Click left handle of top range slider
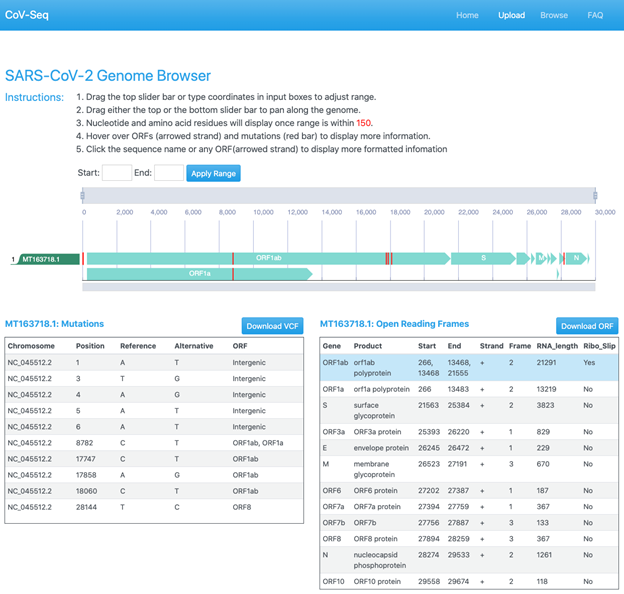624x594 pixels. 83,196
